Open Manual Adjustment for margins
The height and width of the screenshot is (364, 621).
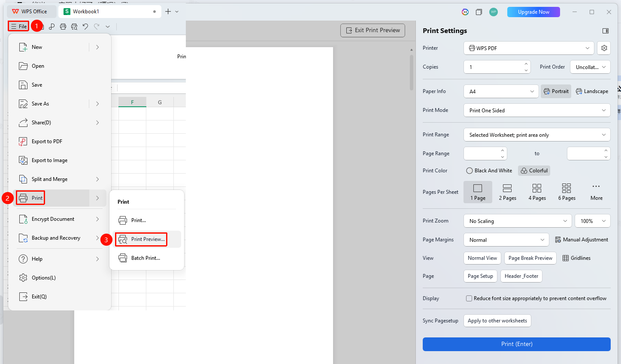click(x=582, y=240)
